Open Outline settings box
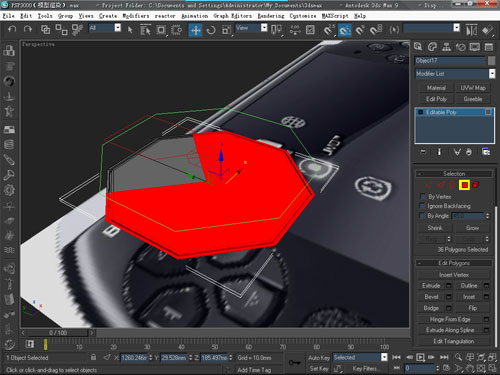Image resolution: width=500 pixels, height=375 pixels. pos(486,286)
